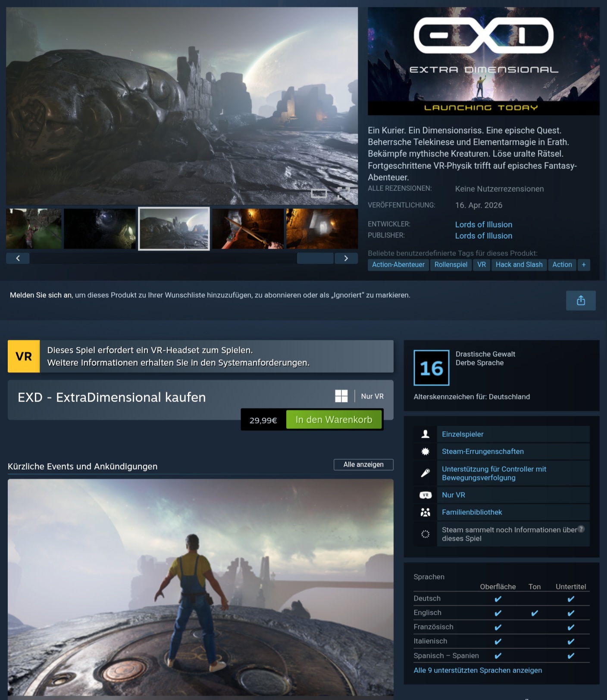Click the Melden Sie sich an link

pos(41,295)
